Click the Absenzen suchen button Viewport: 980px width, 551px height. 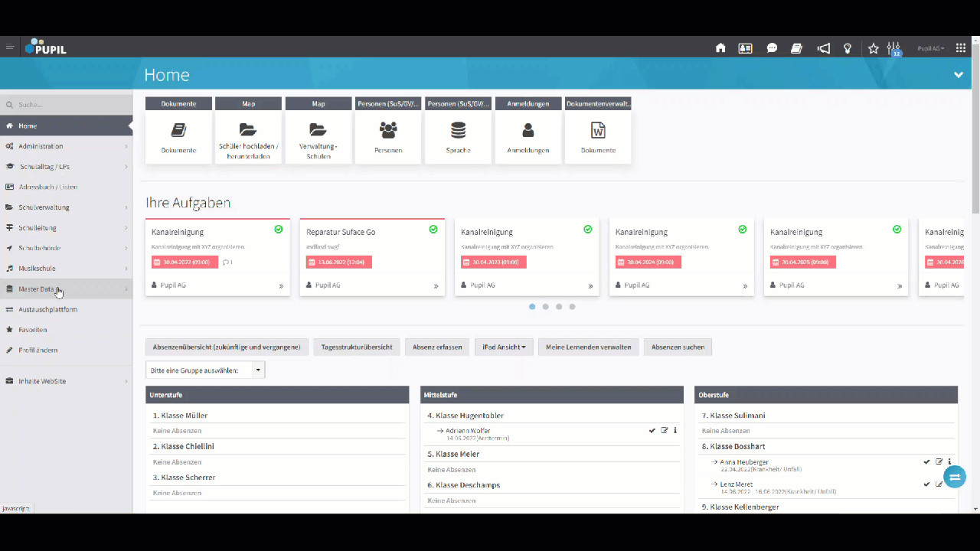coord(678,347)
